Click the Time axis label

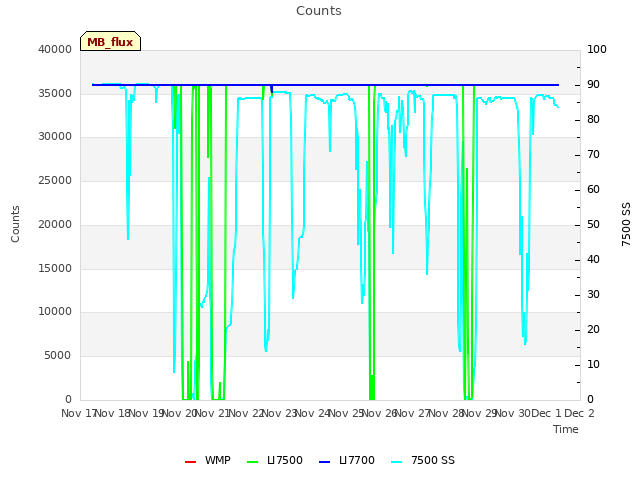[x=566, y=429]
